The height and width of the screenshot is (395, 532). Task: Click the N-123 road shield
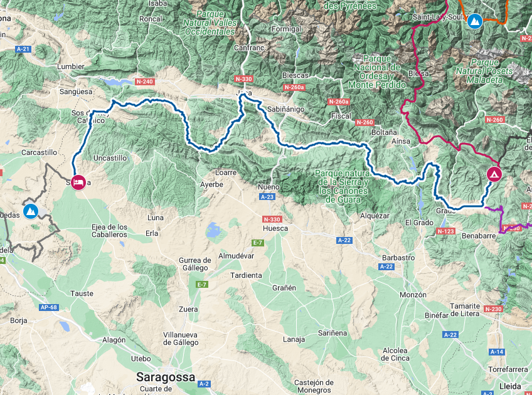446,231
